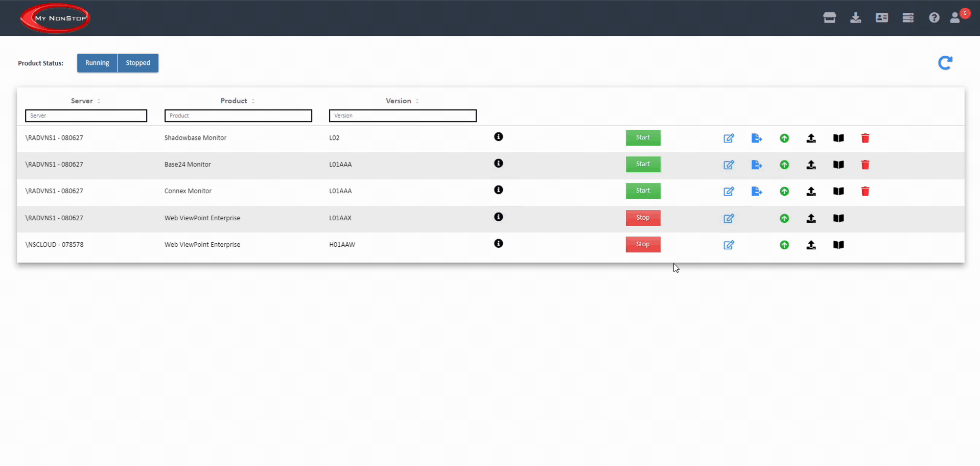This screenshot has height=466, width=980.
Task: Show info for Connex Monitor
Action: pos(499,190)
